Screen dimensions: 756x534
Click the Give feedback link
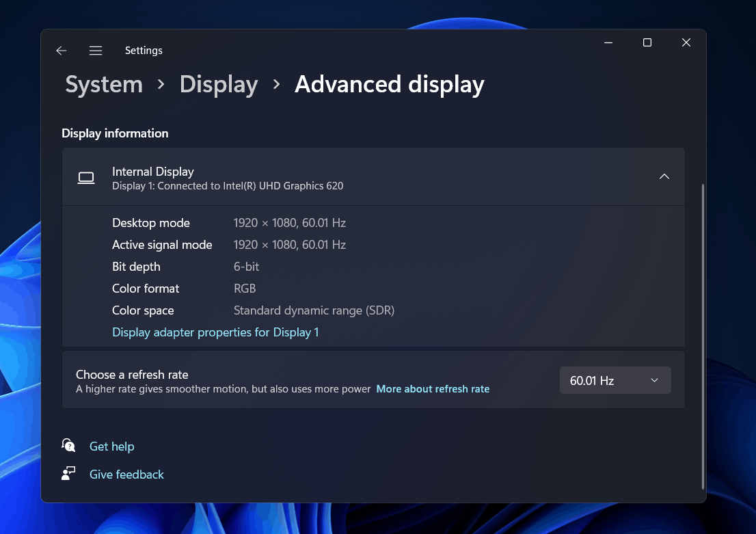pyautogui.click(x=126, y=473)
